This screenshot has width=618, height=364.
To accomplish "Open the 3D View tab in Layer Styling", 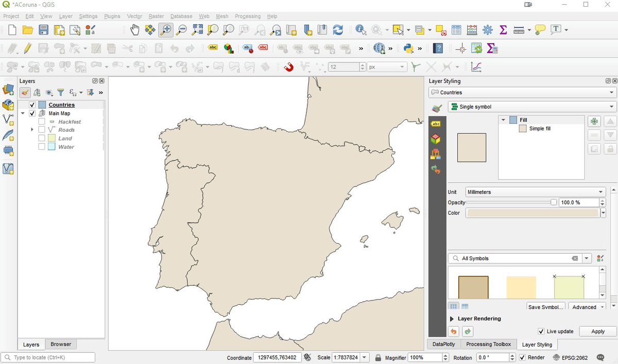I will (436, 138).
